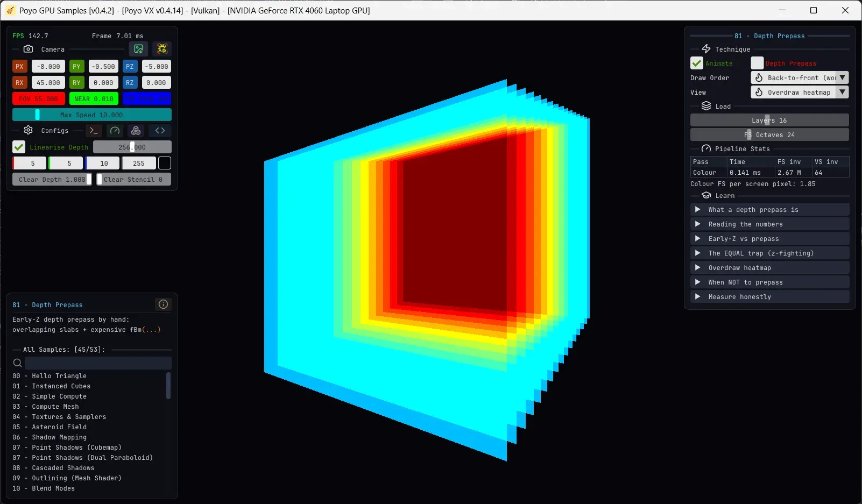The image size is (862, 504).
Task: Click the flame icon in View combo
Action: tap(759, 92)
